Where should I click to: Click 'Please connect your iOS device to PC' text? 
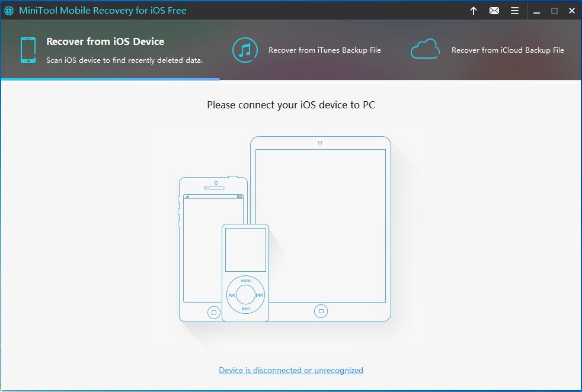tap(291, 105)
